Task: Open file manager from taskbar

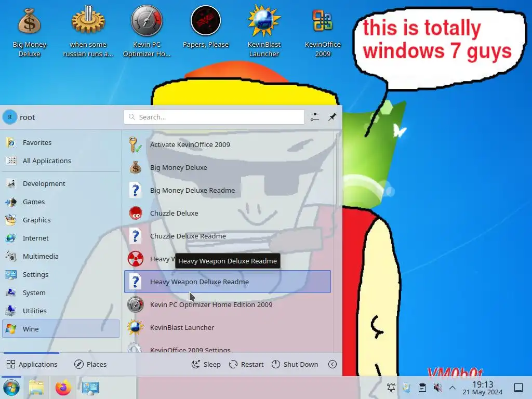Action: pyautogui.click(x=37, y=388)
